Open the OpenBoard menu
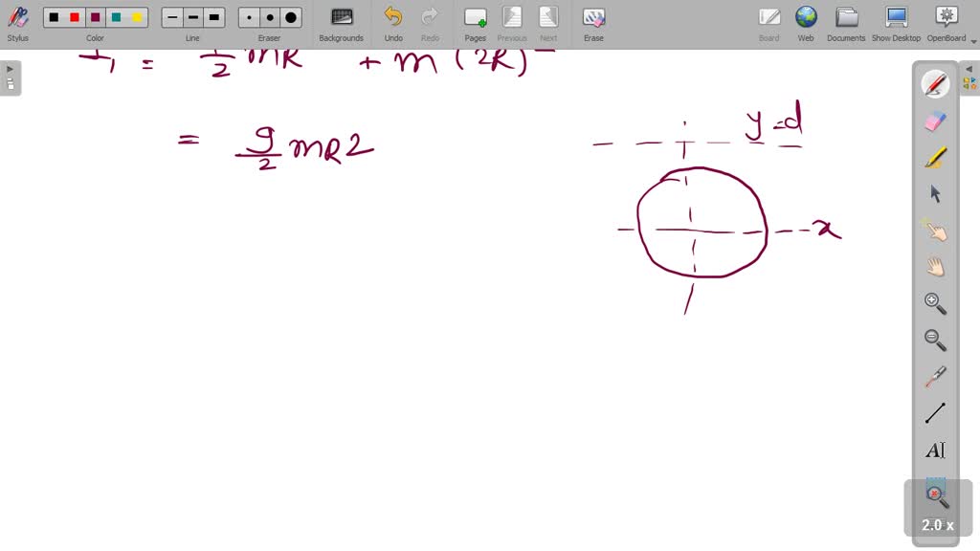Viewport: 980px width, 551px height. coord(947,23)
